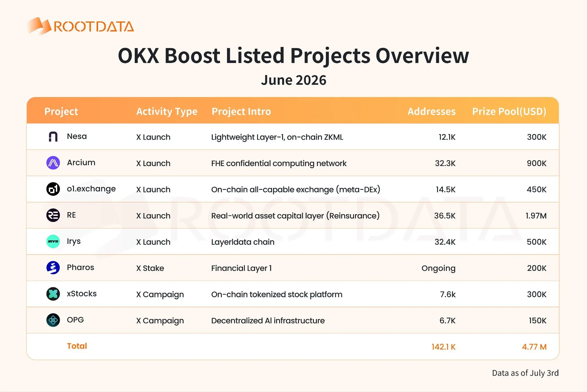Click the 900K prize pool value
This screenshot has width=587, height=392.
pos(537,164)
